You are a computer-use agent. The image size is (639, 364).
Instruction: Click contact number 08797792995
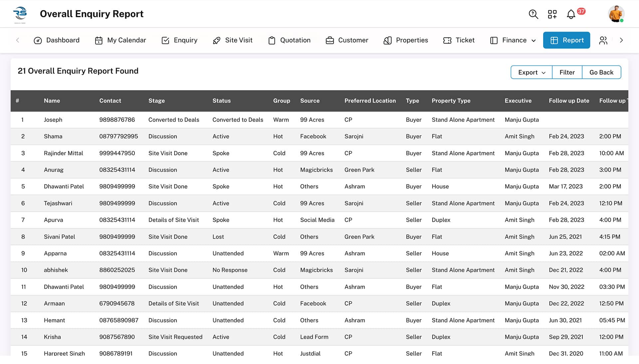[x=118, y=136]
